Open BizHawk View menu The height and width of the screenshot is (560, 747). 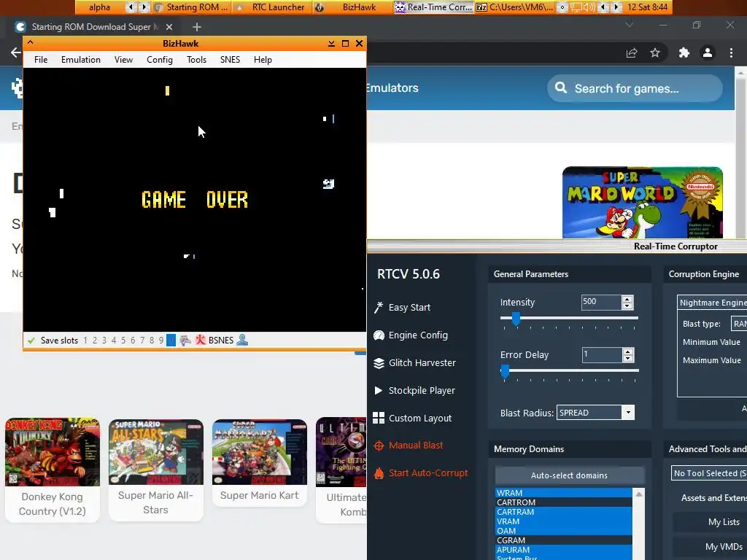click(x=123, y=60)
